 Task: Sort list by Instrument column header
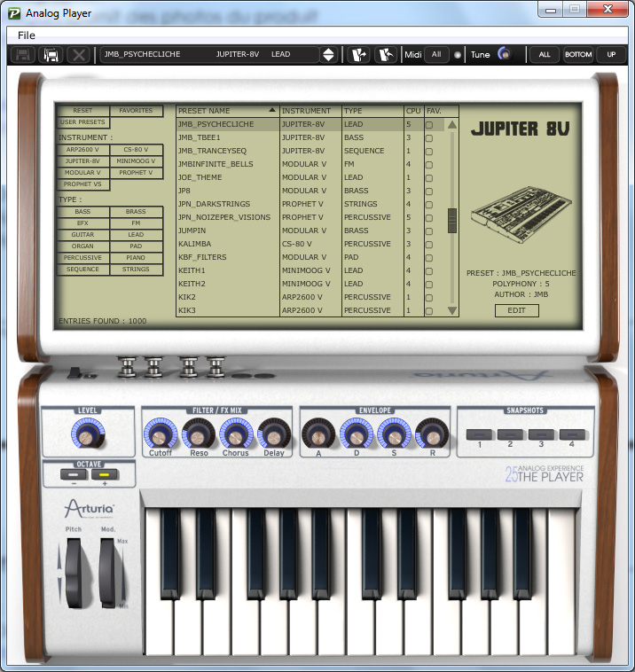pos(310,111)
